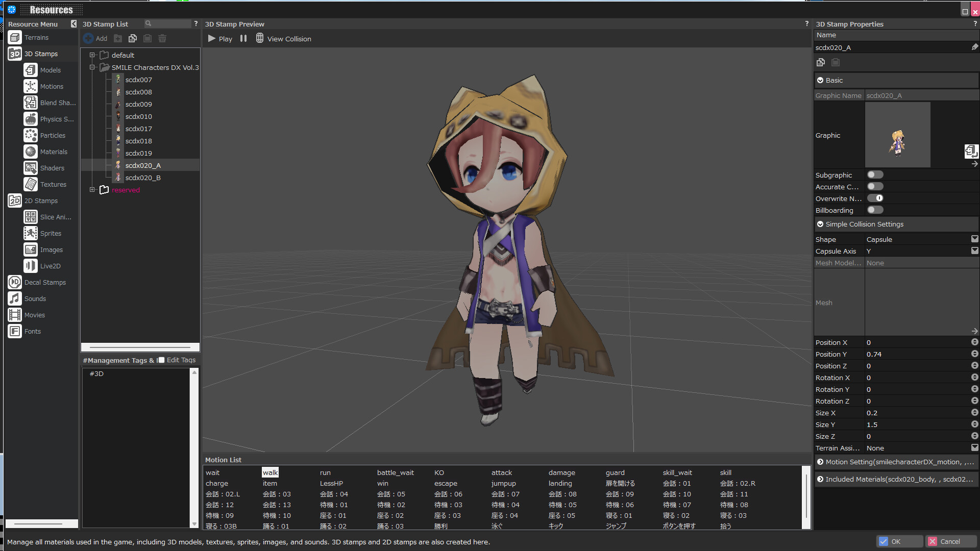Click the 3D Stamp List search field
The width and height of the screenshot is (980, 551).
pos(167,23)
